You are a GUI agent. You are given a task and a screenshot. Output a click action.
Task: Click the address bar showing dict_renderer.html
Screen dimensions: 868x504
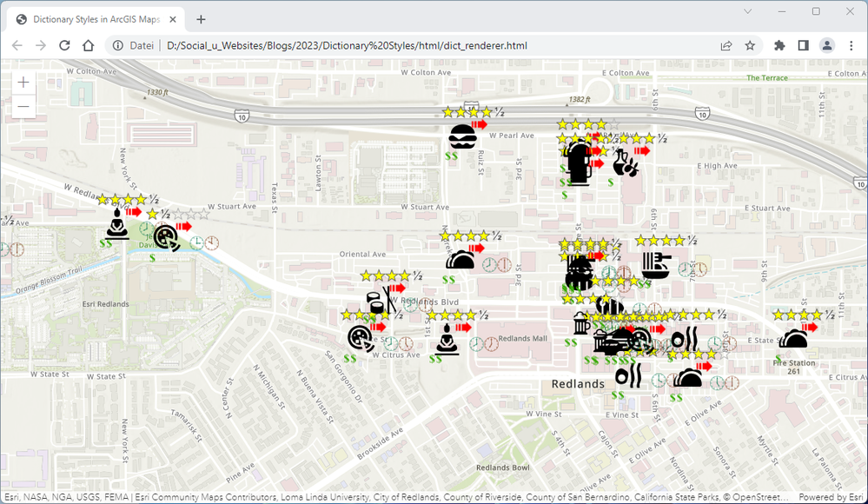tap(348, 44)
